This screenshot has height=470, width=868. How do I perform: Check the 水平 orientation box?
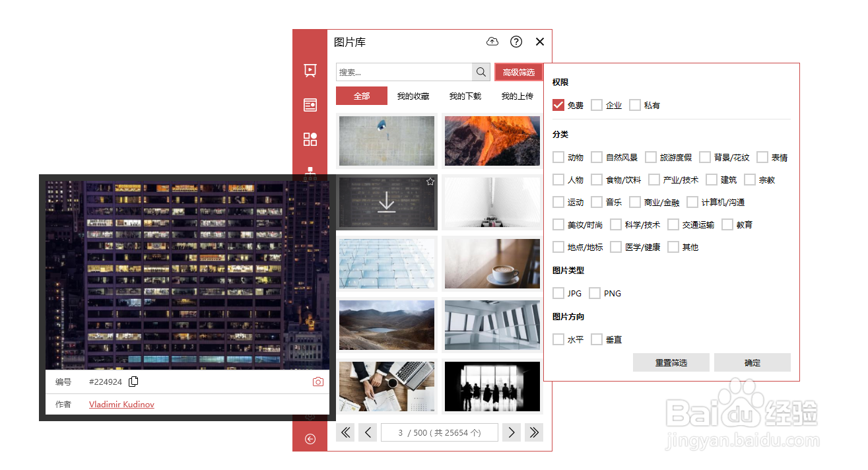tap(558, 339)
